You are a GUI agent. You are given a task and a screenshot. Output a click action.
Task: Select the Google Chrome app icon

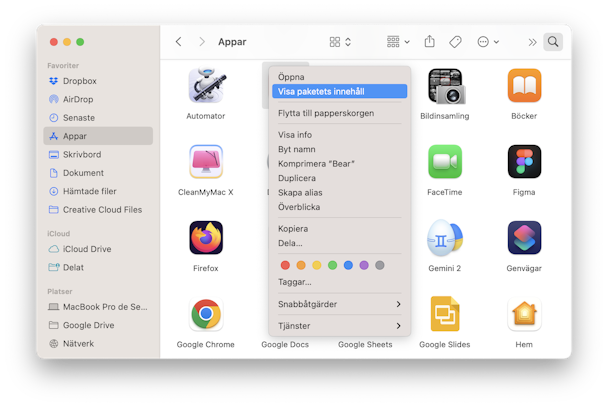(206, 314)
